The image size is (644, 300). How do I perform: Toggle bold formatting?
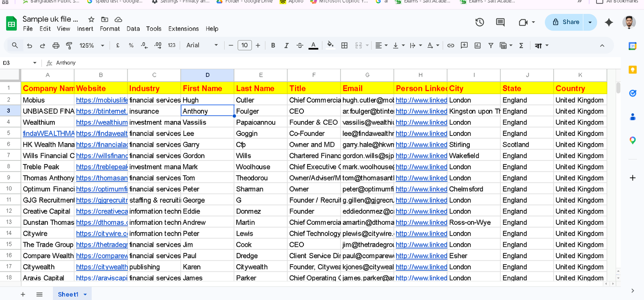click(x=273, y=45)
